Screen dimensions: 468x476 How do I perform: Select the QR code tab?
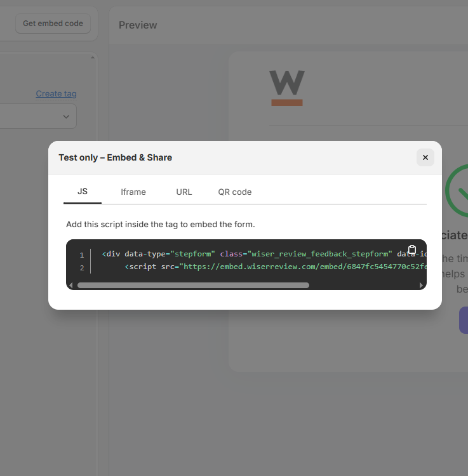(235, 192)
